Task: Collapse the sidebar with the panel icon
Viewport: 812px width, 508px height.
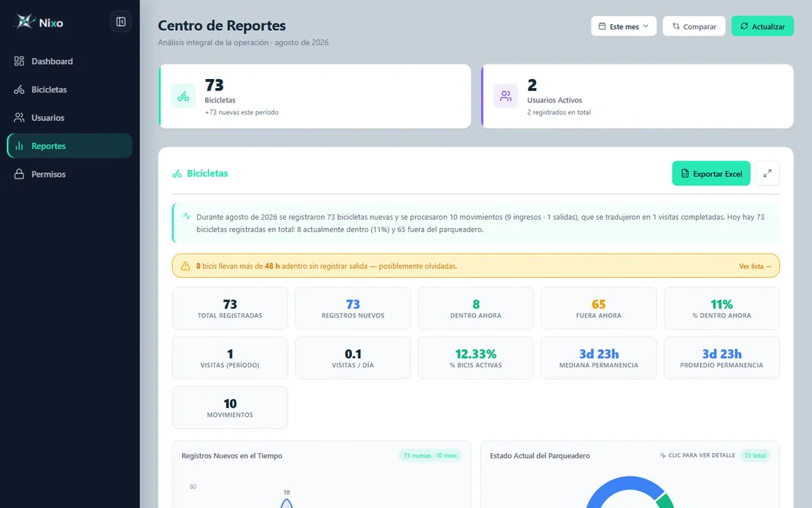Action: 120,22
